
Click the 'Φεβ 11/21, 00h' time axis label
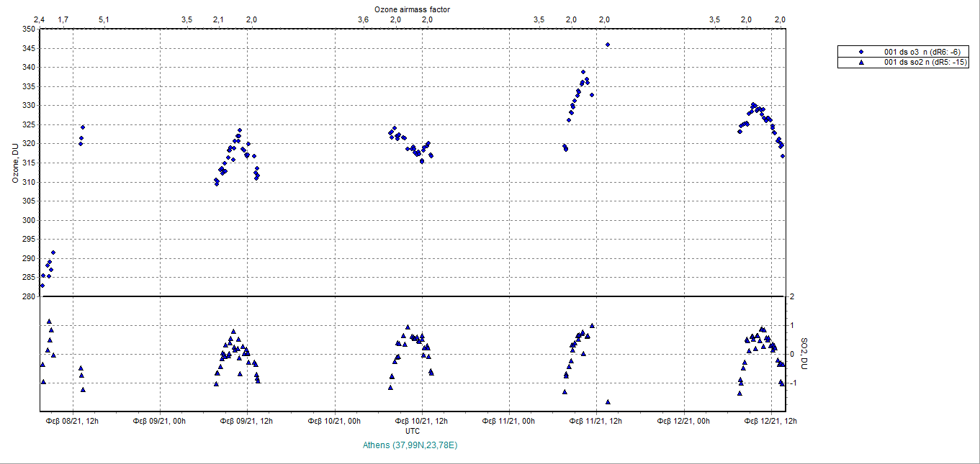[x=509, y=422]
